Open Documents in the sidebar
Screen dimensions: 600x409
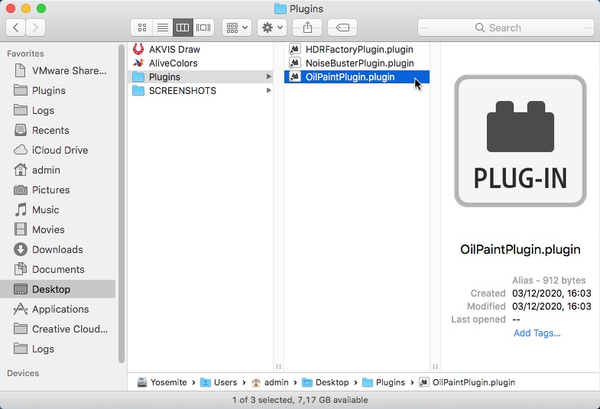coord(60,270)
